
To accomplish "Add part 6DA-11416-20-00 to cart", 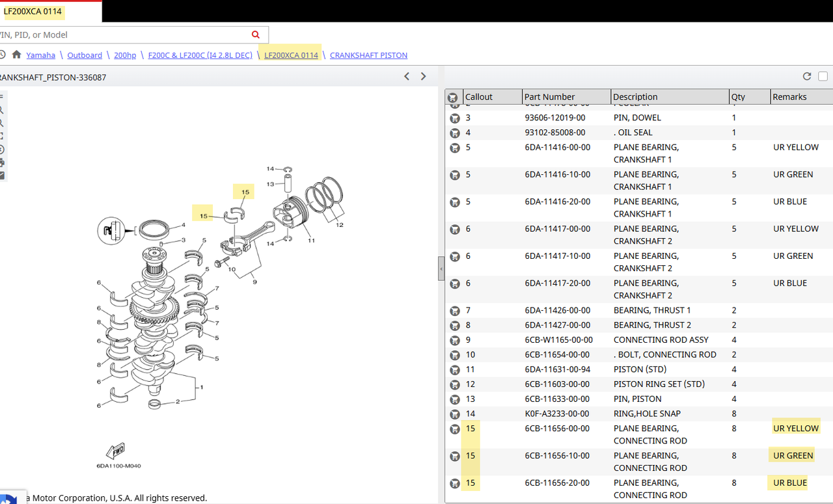I will [x=454, y=202].
